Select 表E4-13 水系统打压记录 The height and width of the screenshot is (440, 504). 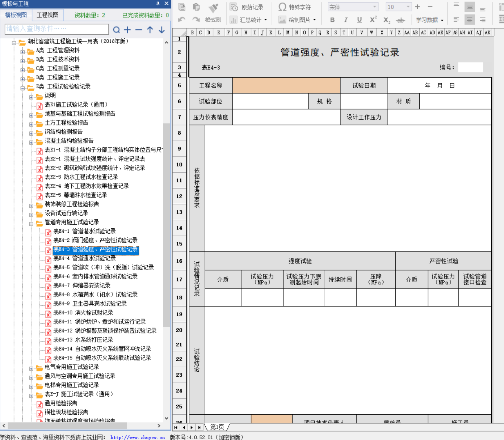tap(83, 340)
